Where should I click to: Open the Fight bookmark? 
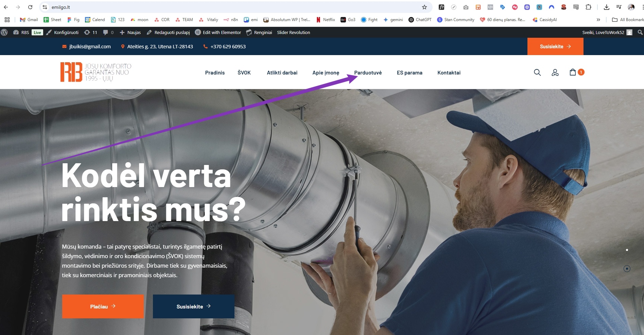369,20
